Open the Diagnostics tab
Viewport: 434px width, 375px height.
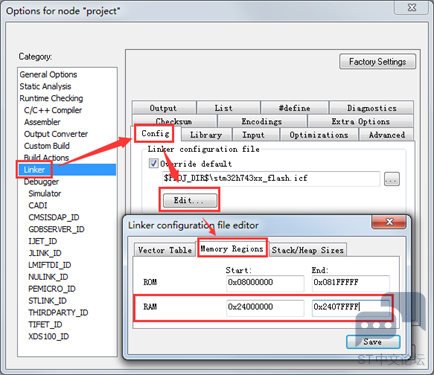[x=372, y=108]
